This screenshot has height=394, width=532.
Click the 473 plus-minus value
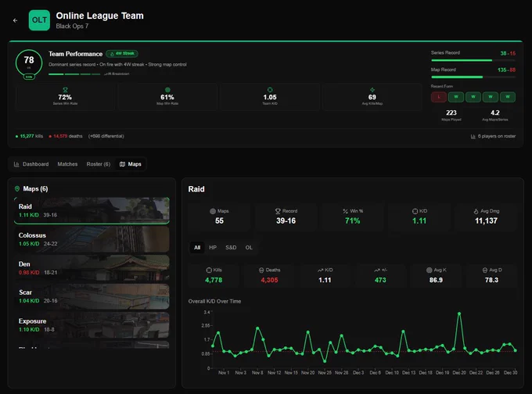point(380,280)
